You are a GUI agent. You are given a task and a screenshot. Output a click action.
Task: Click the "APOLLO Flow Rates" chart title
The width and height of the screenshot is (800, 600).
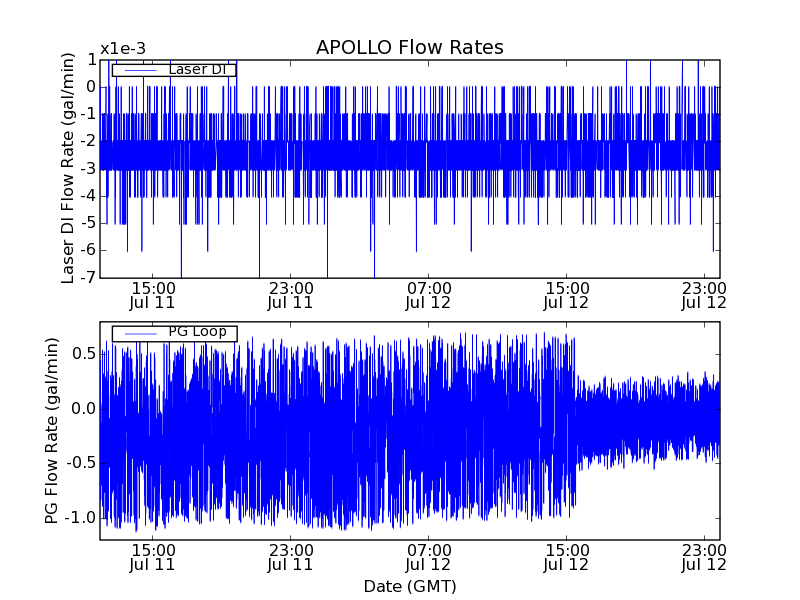pyautogui.click(x=410, y=47)
